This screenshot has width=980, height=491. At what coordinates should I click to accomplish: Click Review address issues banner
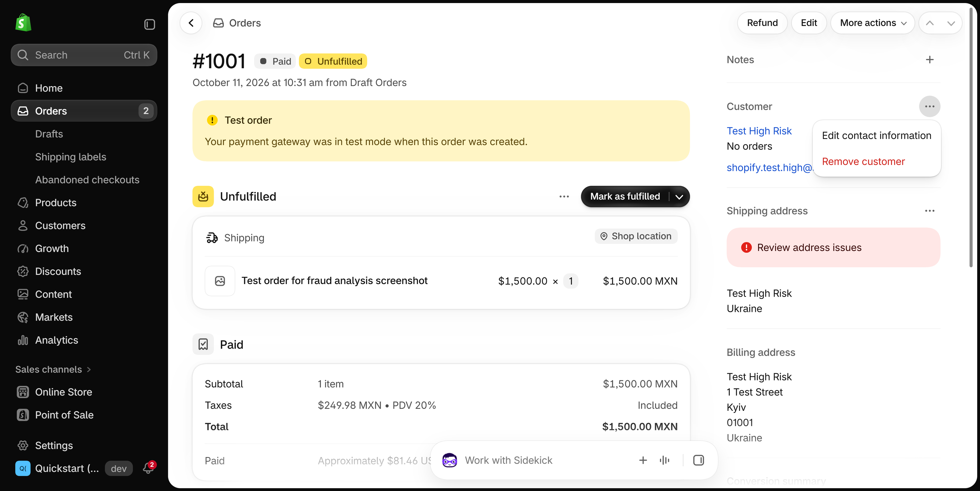click(833, 248)
